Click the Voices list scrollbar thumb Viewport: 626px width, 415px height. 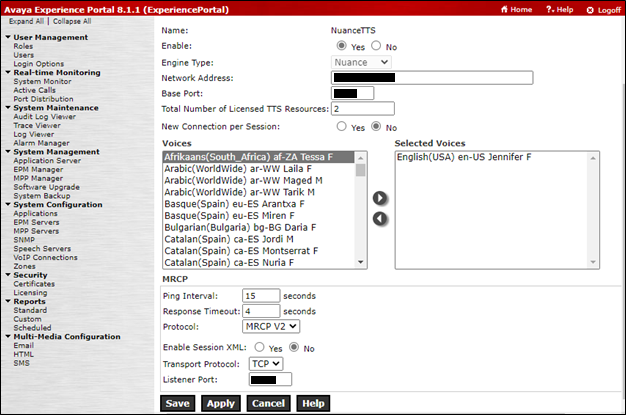tap(361, 170)
